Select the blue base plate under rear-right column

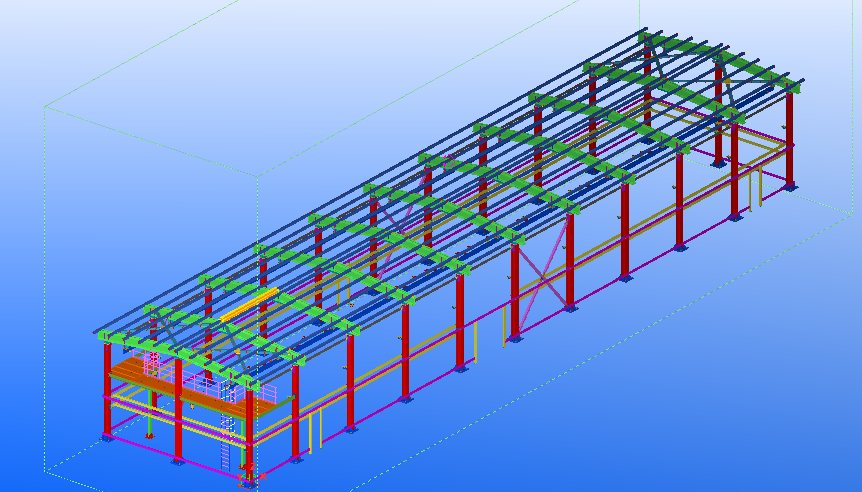tap(788, 186)
